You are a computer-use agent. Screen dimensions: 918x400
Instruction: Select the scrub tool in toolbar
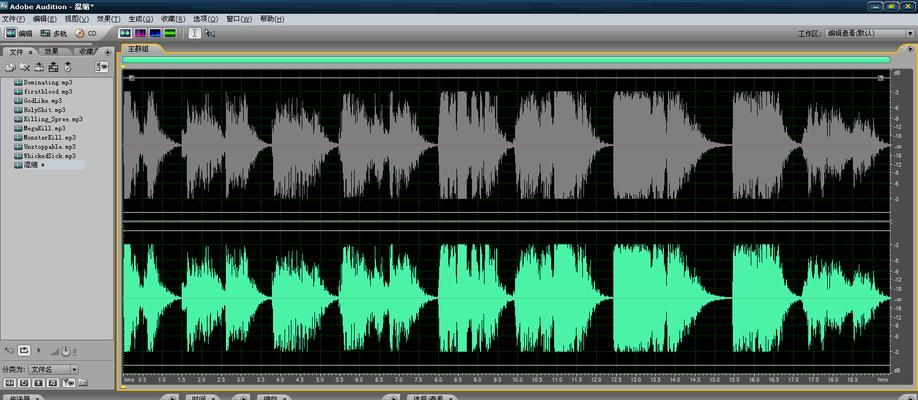tap(210, 33)
